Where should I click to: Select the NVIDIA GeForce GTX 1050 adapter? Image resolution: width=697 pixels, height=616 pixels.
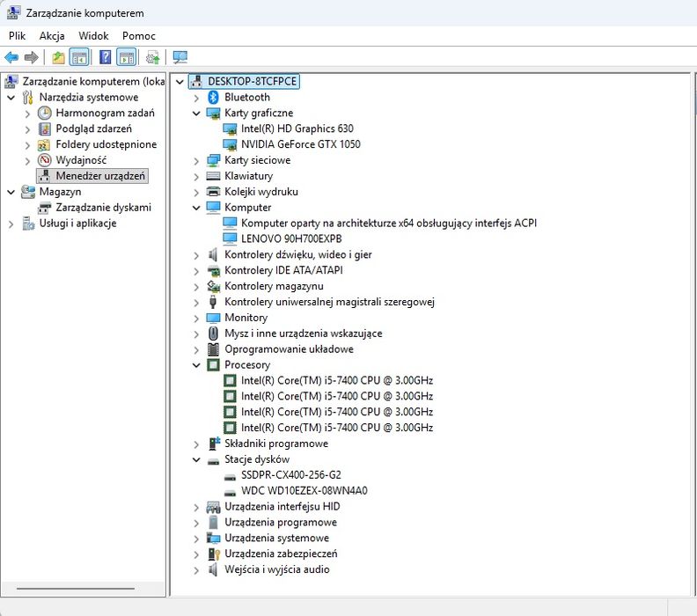click(300, 144)
